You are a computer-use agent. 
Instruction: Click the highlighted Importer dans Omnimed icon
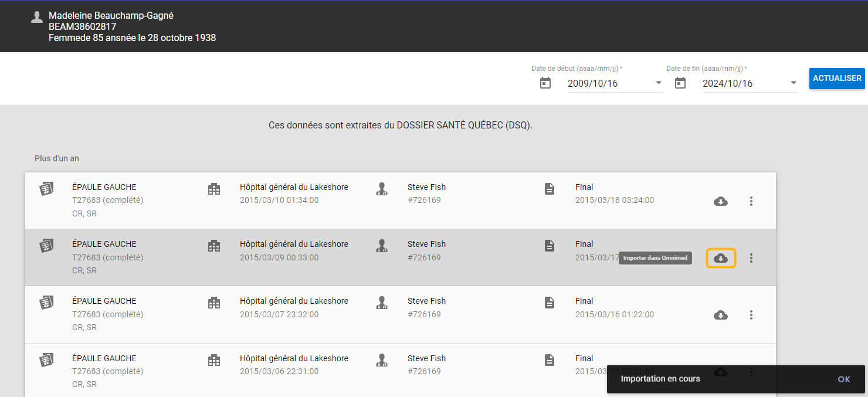pyautogui.click(x=721, y=258)
